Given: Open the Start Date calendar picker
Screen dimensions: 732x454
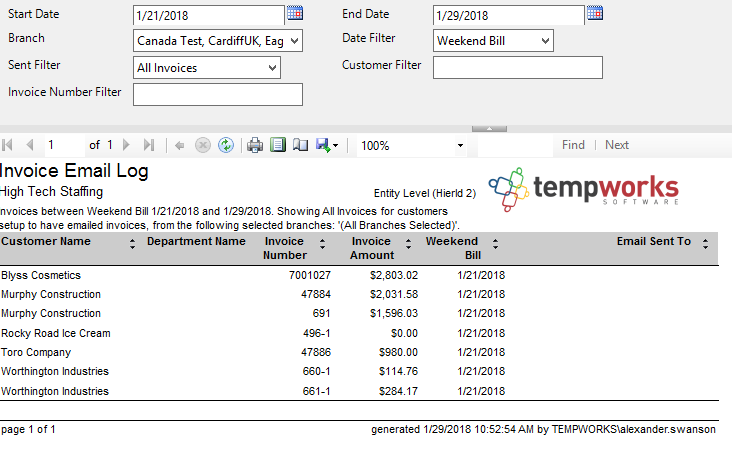Looking at the screenshot, I should [x=295, y=13].
